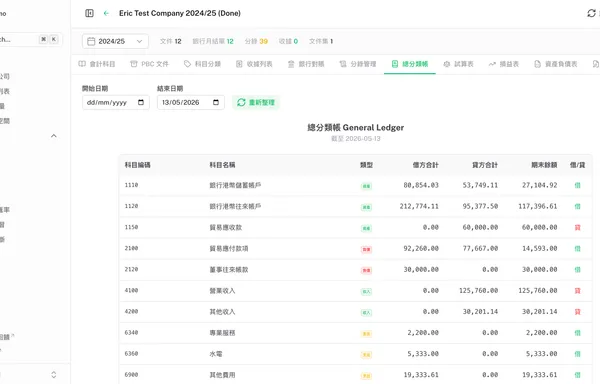Select the 貿易應付款項 account row
600x384 pixels.
355,249
